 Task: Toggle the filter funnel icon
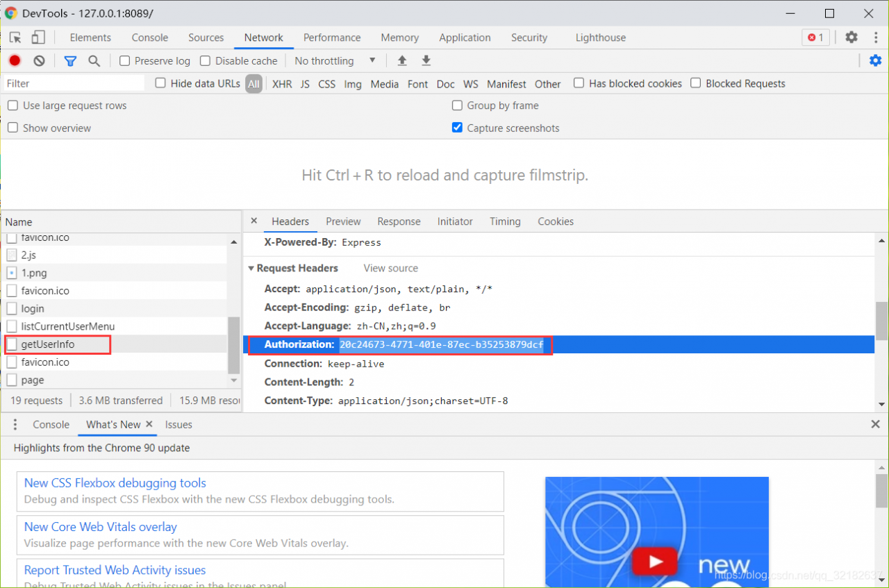point(70,61)
